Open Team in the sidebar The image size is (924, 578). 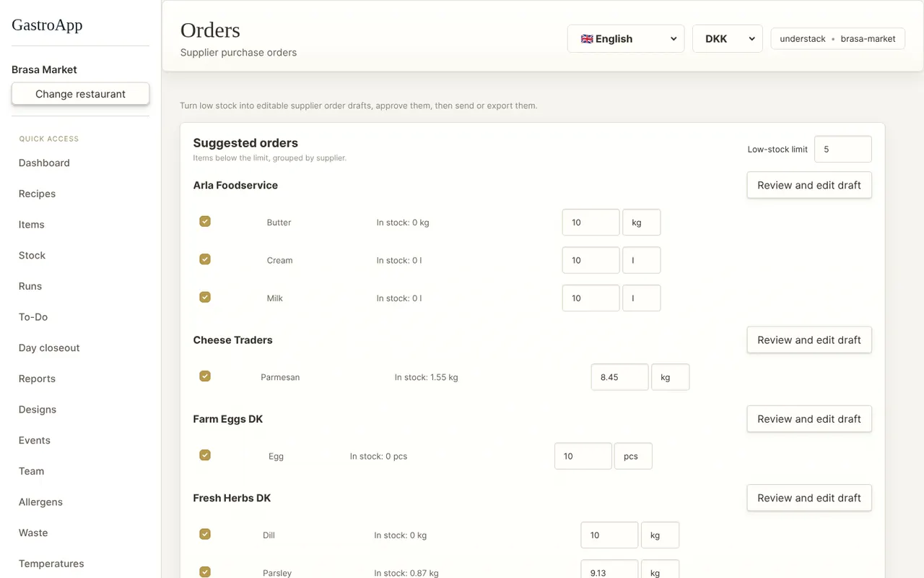pyautogui.click(x=31, y=471)
